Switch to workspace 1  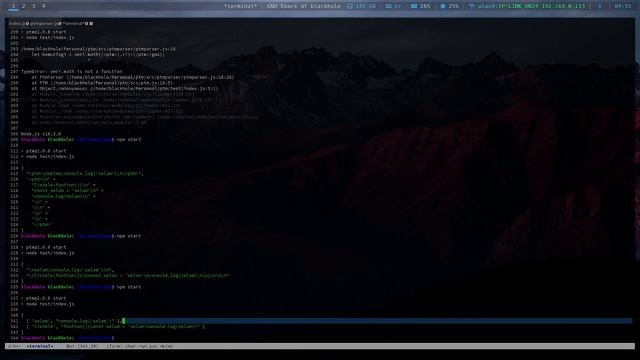click(13, 6)
